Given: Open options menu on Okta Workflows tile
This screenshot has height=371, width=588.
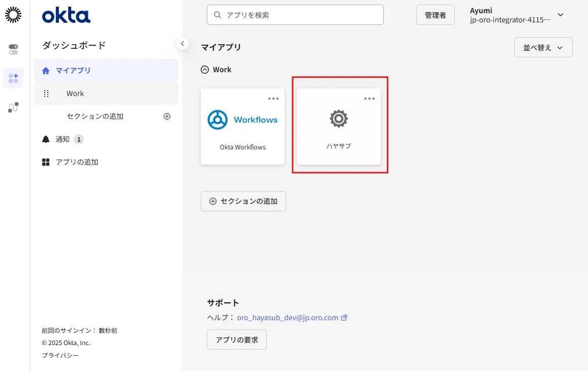Looking at the screenshot, I should tap(273, 99).
